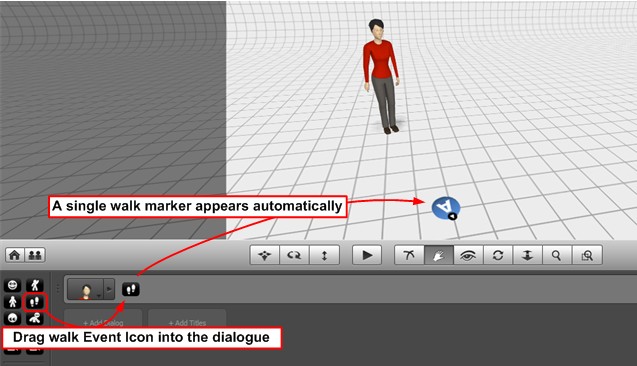Select the walk footsteps event icon in palette
637x366 pixels.
pyautogui.click(x=35, y=302)
